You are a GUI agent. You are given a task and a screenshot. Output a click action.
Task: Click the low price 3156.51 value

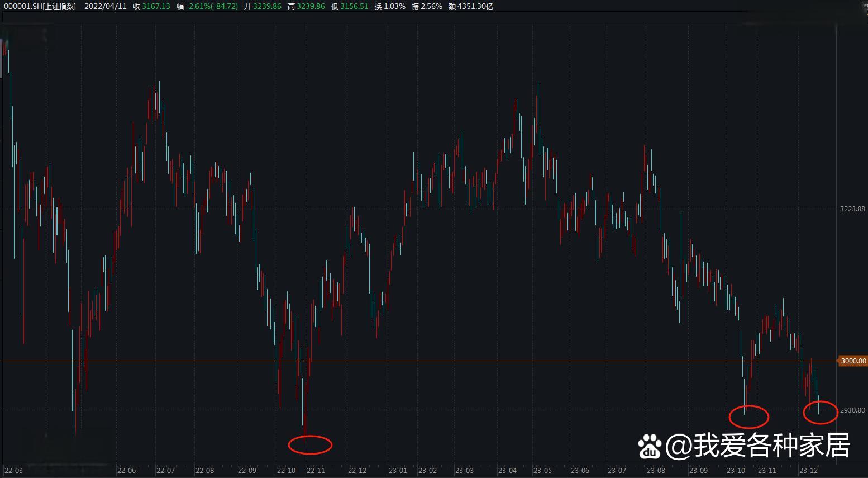coord(354,6)
